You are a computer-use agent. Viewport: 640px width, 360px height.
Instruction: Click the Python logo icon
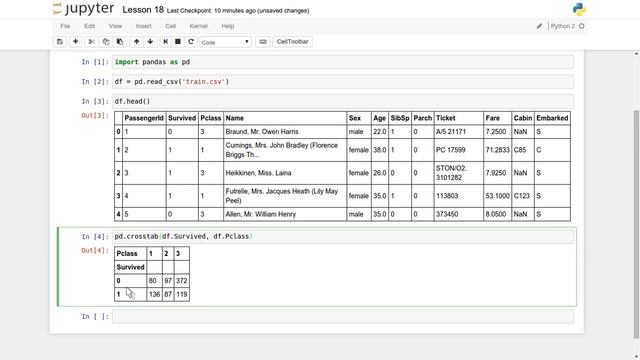click(x=579, y=9)
